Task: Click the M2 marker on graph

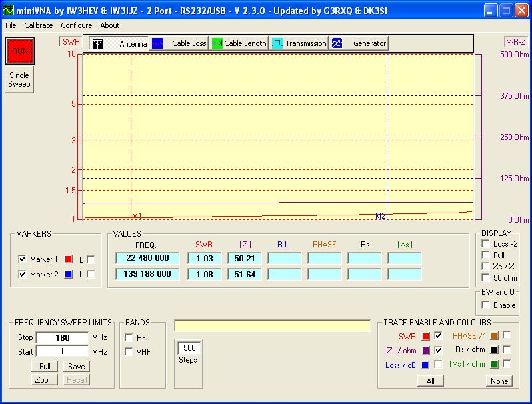Action: click(x=381, y=216)
